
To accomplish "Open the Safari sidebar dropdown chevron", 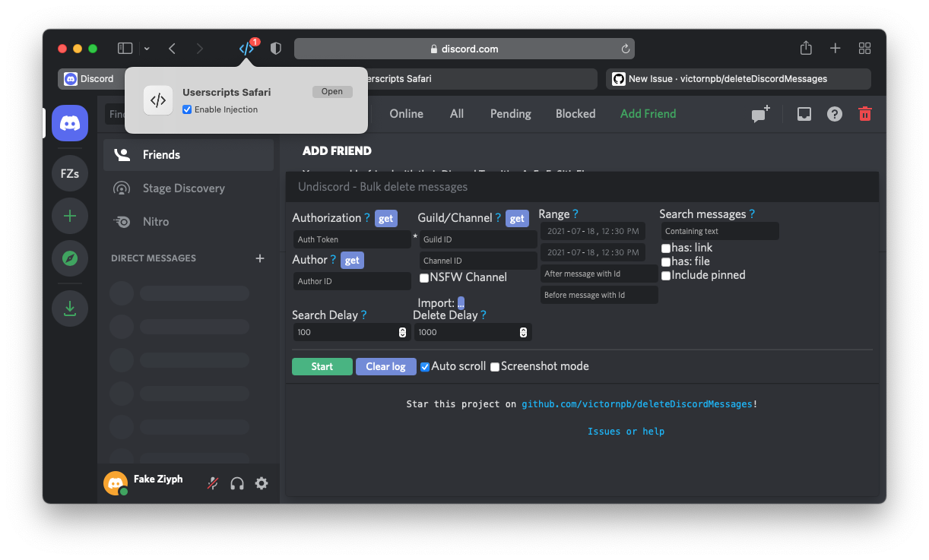I will click(145, 48).
